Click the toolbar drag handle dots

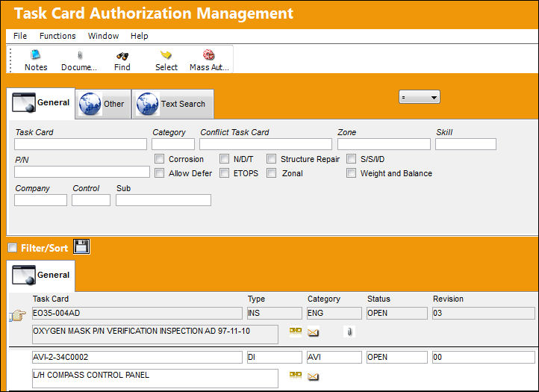coord(10,60)
